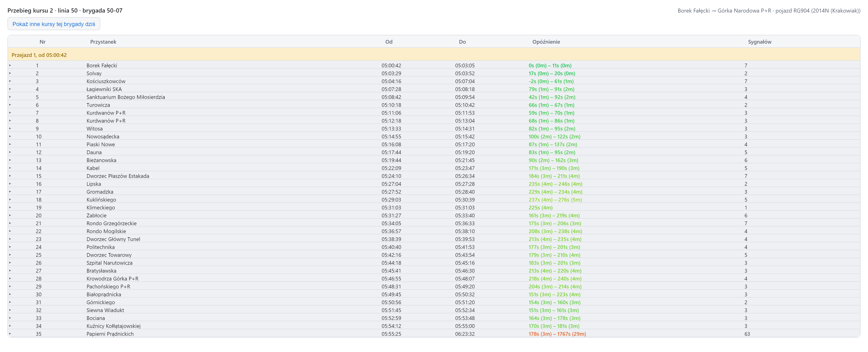
Task: Select stop 'Gromadzka'
Action: [x=100, y=192]
